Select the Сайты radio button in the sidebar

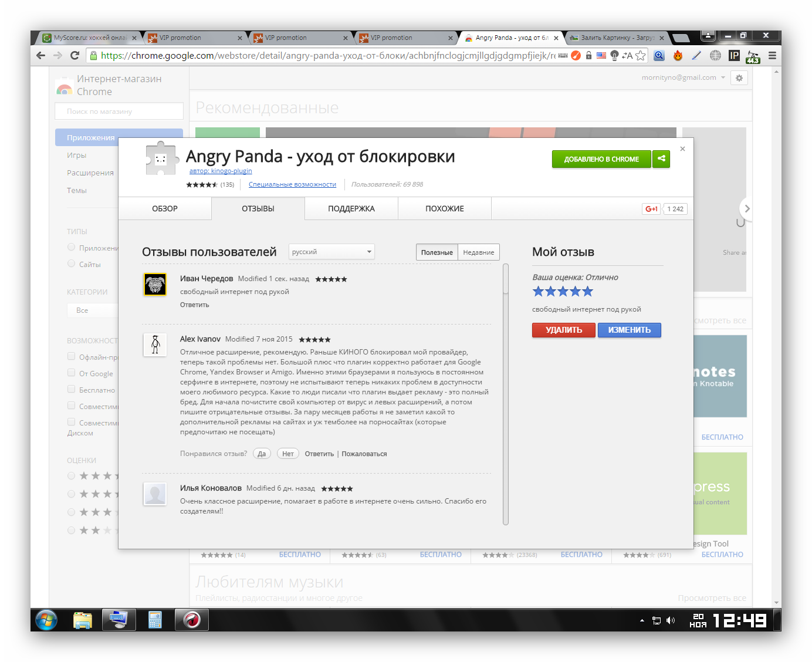click(71, 264)
